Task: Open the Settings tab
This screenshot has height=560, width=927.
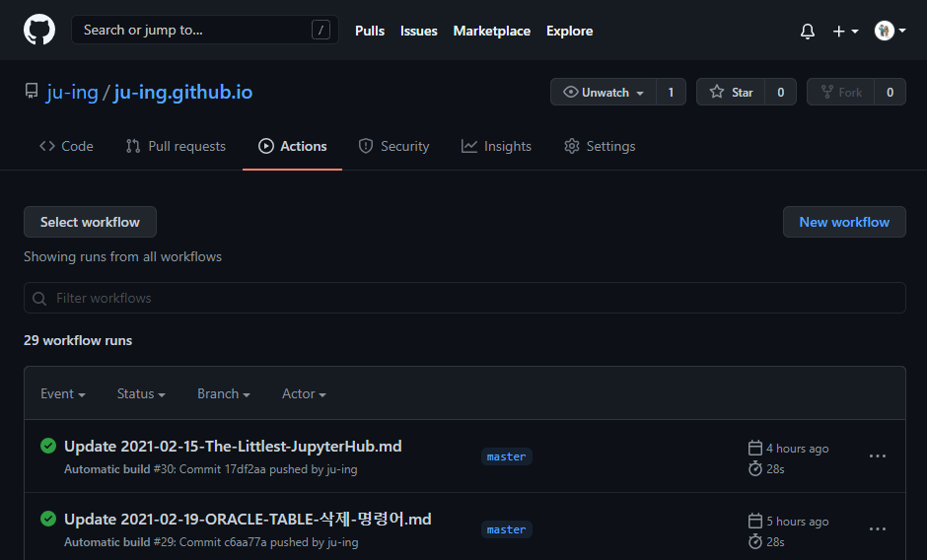Action: [600, 146]
